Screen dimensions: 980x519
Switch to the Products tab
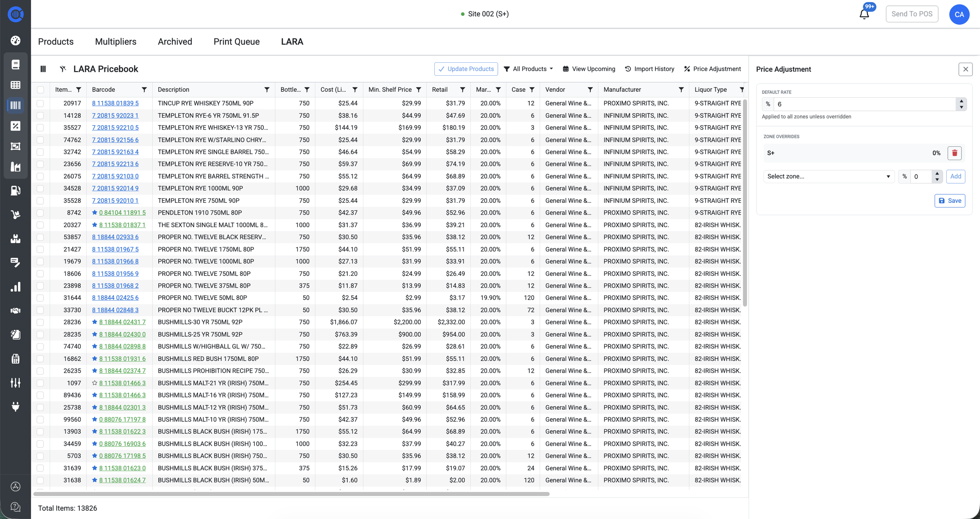[x=56, y=42]
